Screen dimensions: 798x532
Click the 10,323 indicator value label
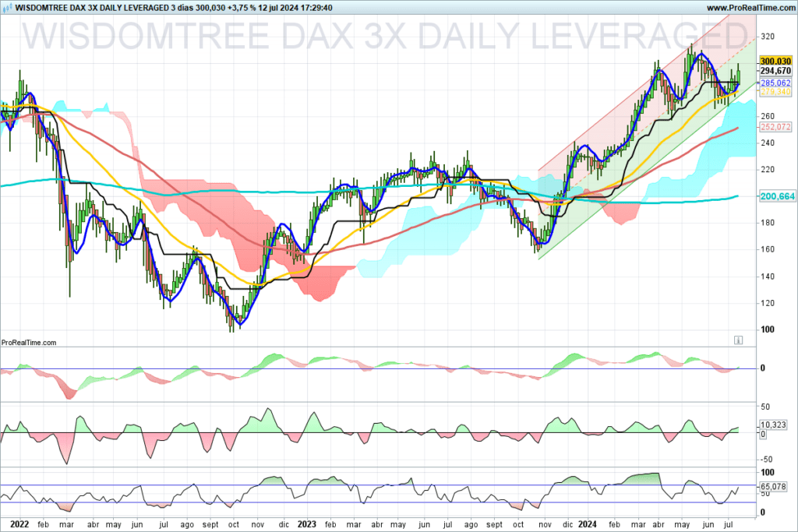point(773,425)
